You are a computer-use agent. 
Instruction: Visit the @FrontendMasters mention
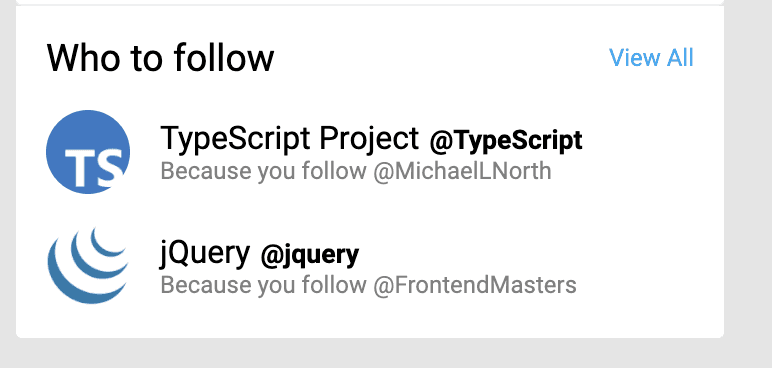point(475,285)
